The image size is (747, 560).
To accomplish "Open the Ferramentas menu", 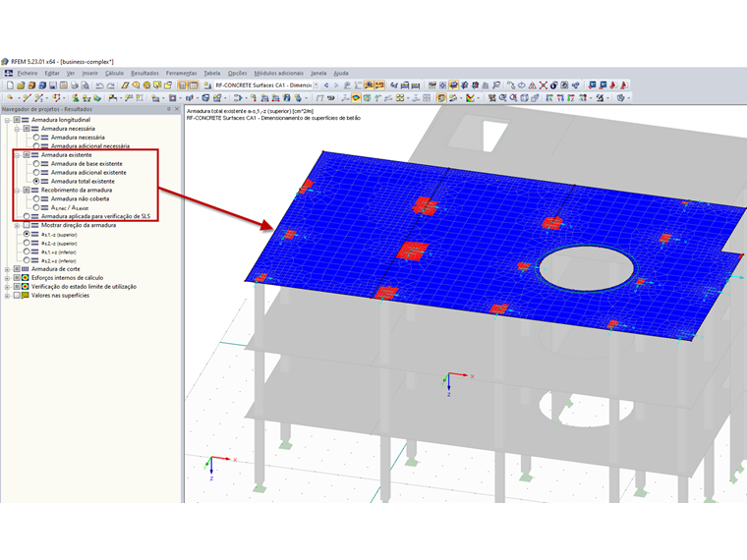I will tap(181, 73).
